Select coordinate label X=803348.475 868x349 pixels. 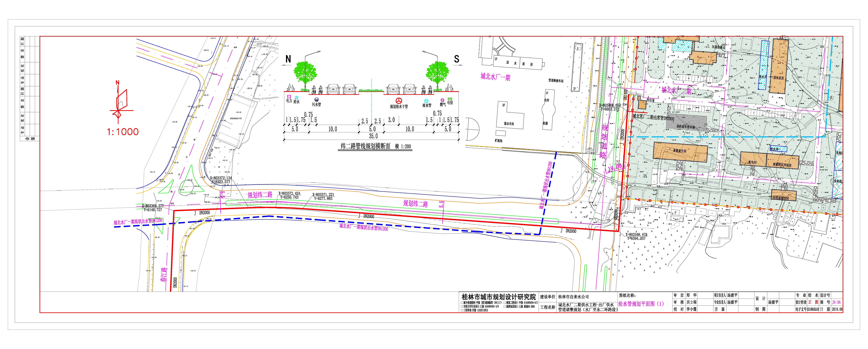click(x=636, y=235)
